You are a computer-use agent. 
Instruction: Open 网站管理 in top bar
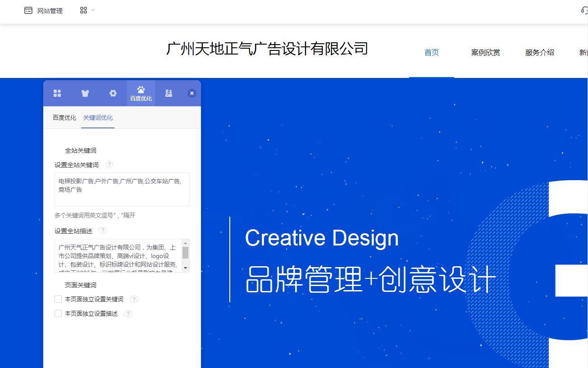tap(50, 11)
